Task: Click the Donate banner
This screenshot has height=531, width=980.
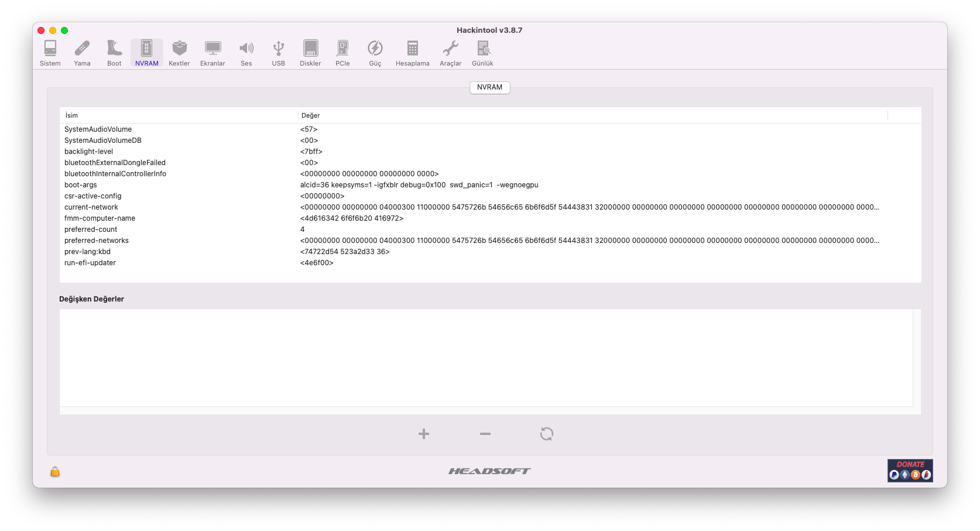Action: click(910, 470)
